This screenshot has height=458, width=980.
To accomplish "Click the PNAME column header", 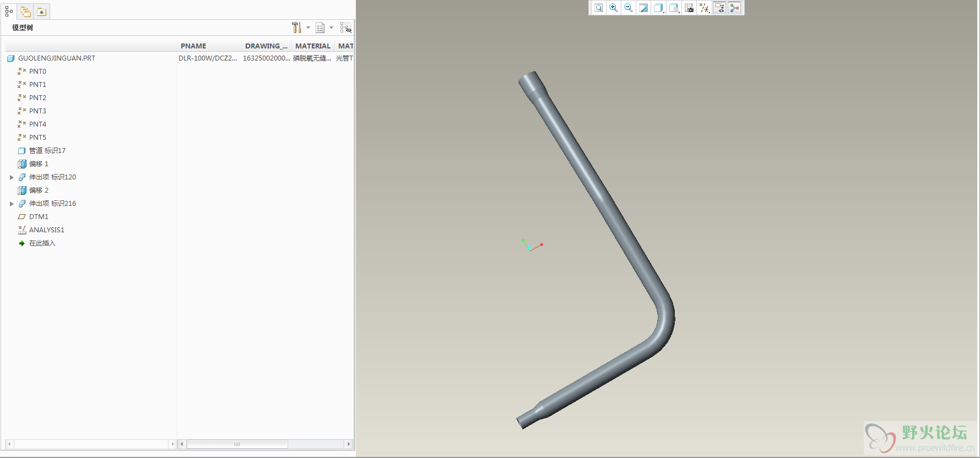I will 193,46.
